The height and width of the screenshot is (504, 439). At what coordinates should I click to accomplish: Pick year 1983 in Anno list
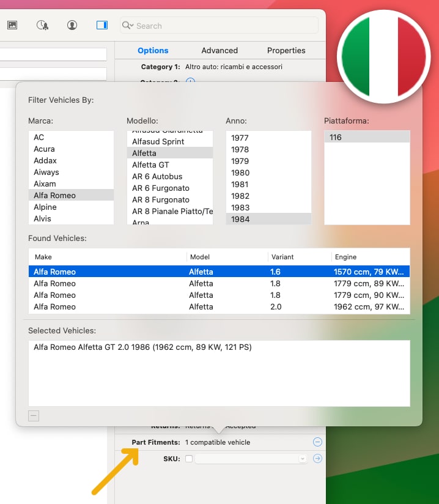(268, 207)
